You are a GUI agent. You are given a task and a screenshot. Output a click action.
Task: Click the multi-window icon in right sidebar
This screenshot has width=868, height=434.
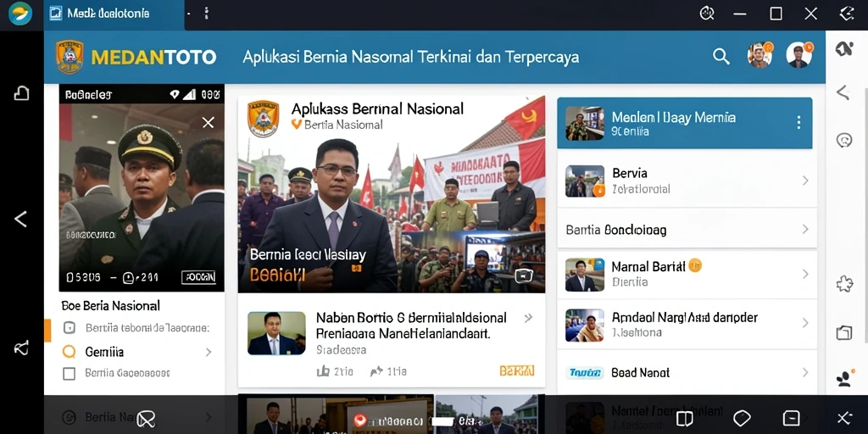(843, 332)
